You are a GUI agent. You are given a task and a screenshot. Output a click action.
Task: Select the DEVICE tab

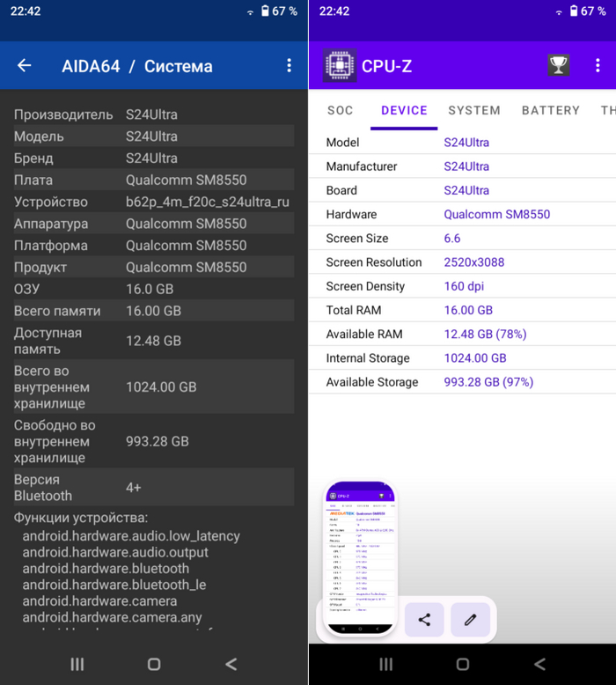click(x=404, y=111)
